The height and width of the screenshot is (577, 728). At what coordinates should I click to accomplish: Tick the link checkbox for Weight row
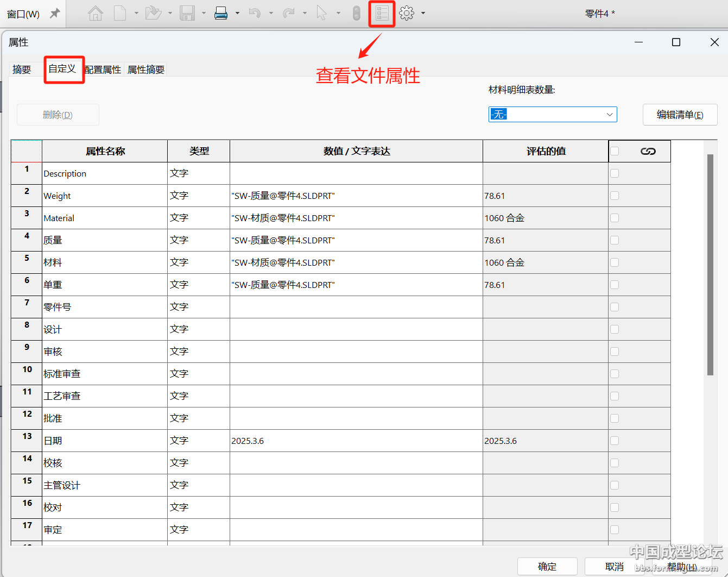tap(615, 196)
